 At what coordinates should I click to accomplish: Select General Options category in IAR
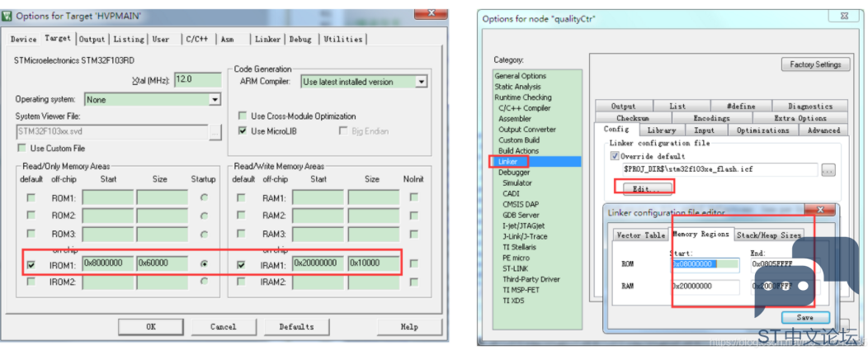[521, 76]
